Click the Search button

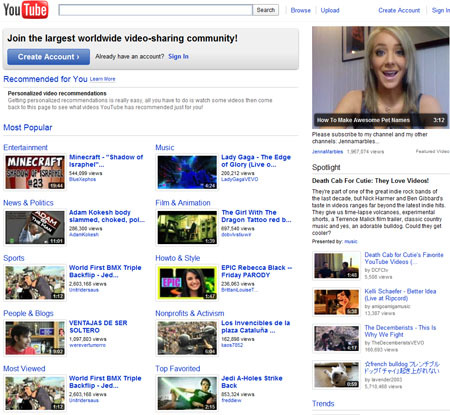[x=266, y=10]
